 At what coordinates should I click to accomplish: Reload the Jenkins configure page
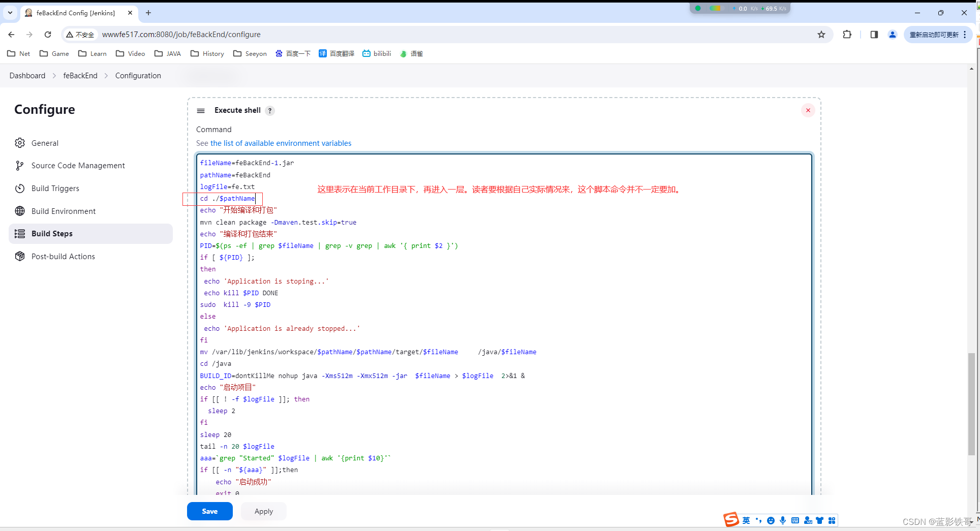click(48, 35)
